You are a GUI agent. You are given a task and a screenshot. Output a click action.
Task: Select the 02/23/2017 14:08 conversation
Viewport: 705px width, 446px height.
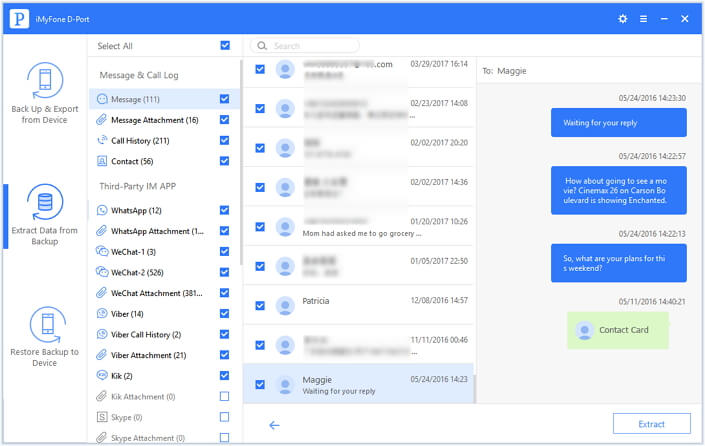(358, 108)
